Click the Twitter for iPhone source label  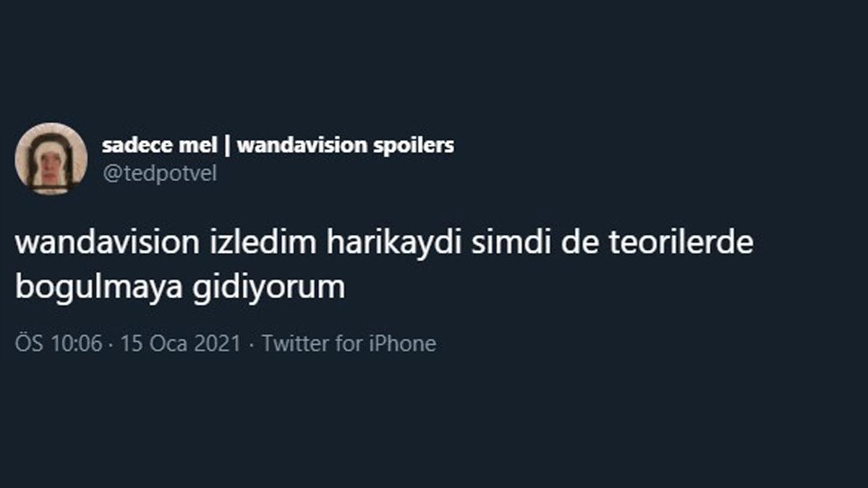349,343
